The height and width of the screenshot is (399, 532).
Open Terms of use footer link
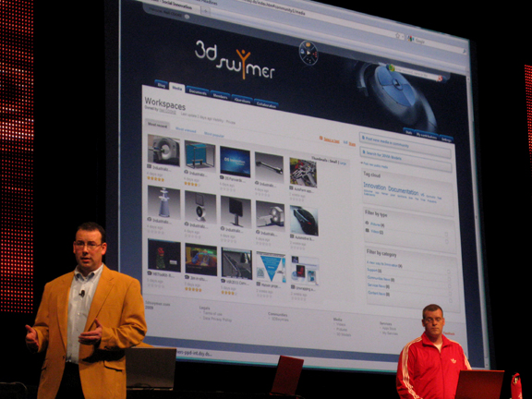212,314
